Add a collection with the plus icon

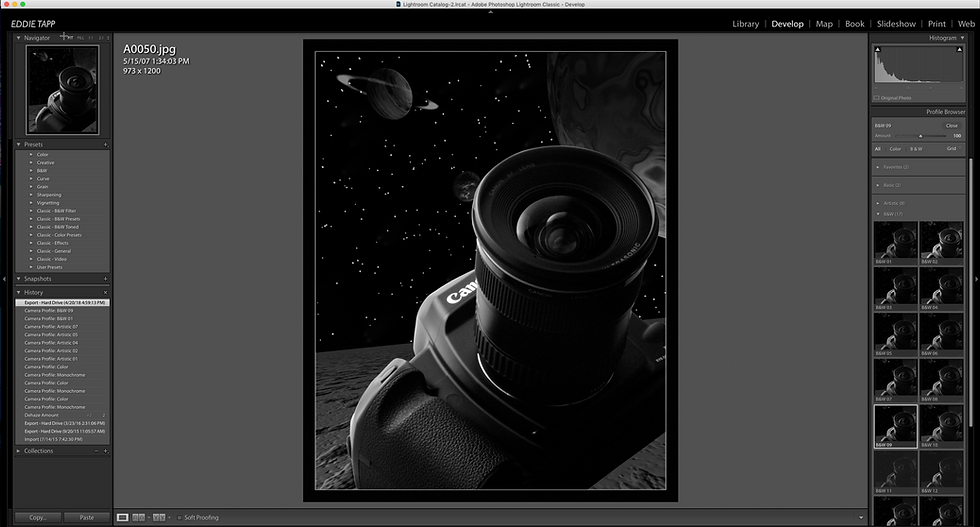[x=105, y=451]
